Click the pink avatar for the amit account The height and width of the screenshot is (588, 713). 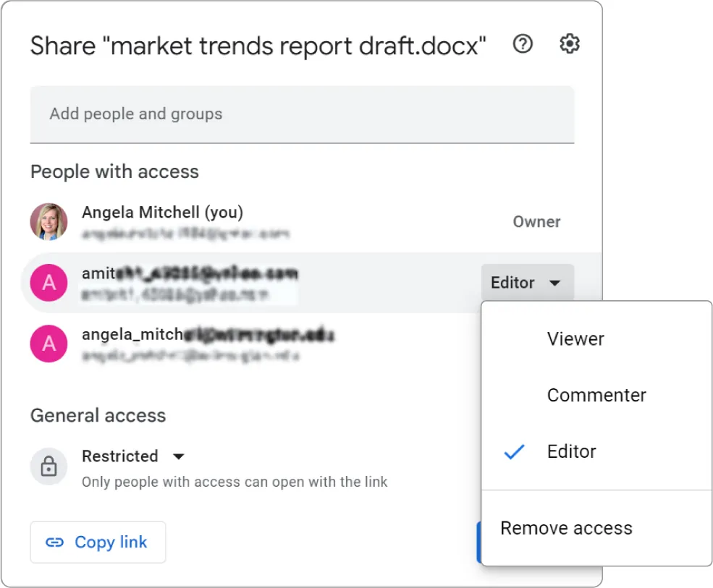coord(48,282)
